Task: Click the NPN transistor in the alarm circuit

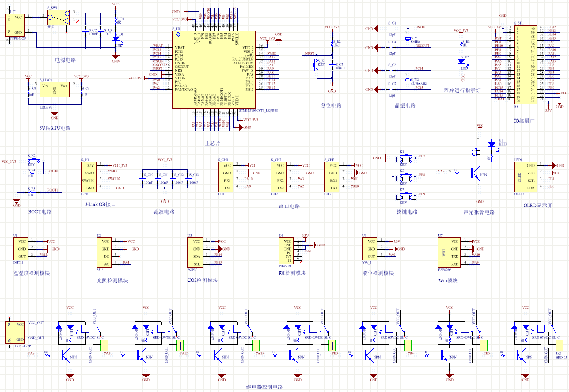Action: click(476, 173)
